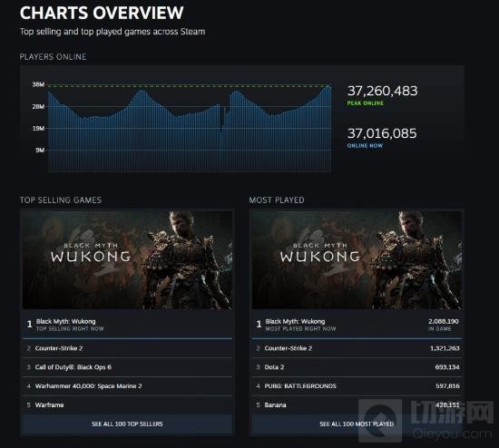This screenshot has height=448, width=499.
Task: Click the 19M axis label on chart
Action: (38, 128)
